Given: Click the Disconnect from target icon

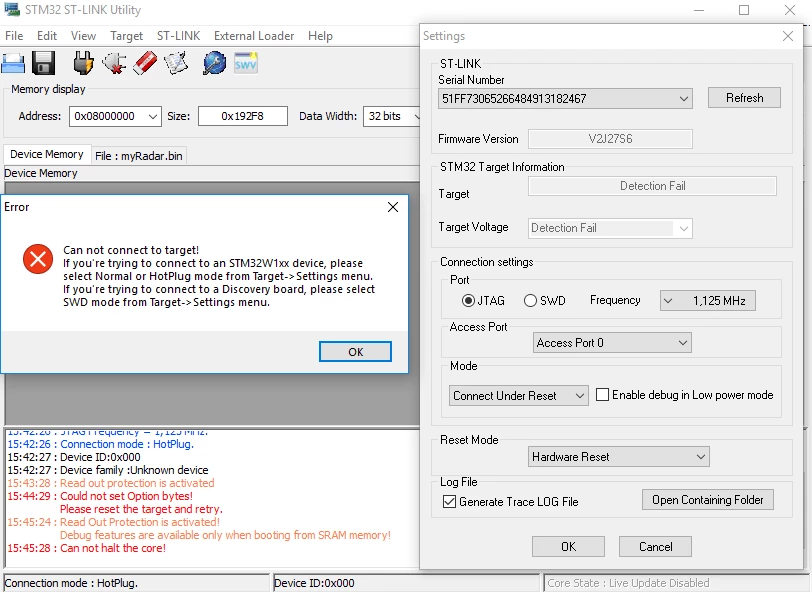Looking at the screenshot, I should click(114, 63).
